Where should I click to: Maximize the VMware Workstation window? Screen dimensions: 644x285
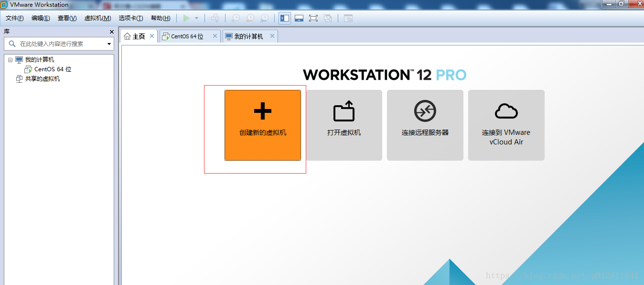point(621,4)
